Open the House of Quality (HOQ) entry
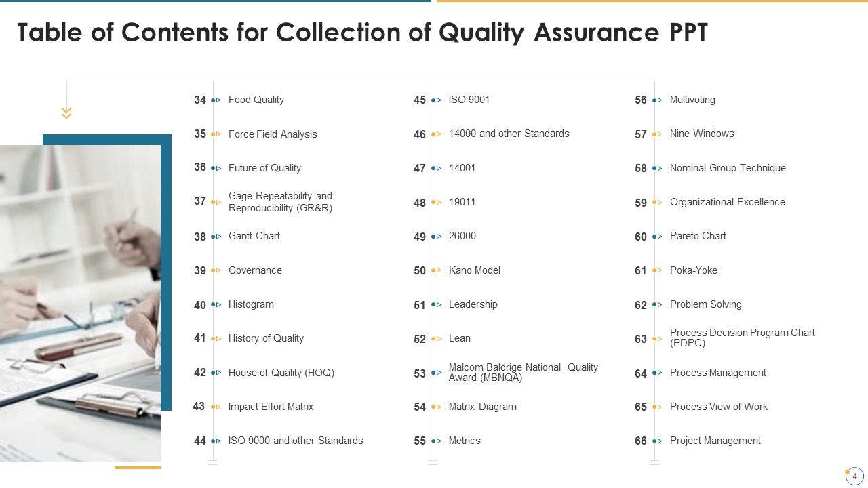 pos(281,373)
